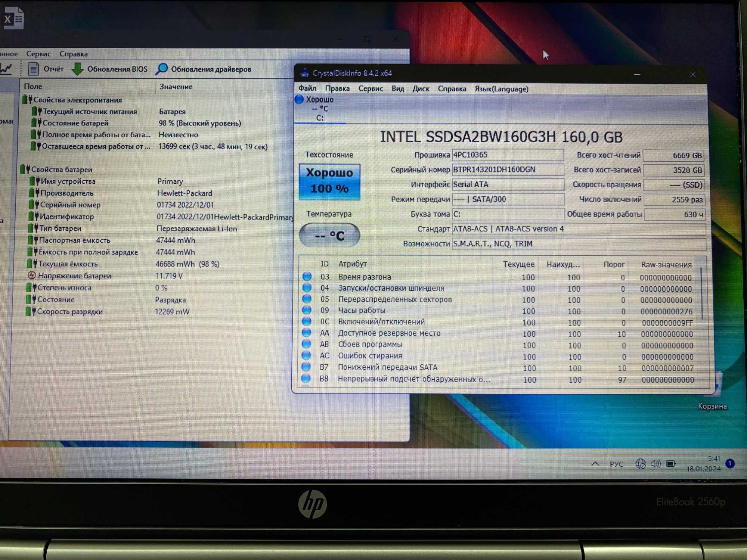
Task: Click the Напряжение батареи voltage icon
Action: (32, 276)
